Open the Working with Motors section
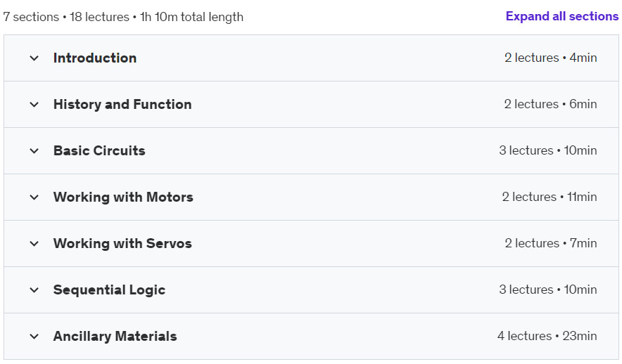 tap(123, 197)
